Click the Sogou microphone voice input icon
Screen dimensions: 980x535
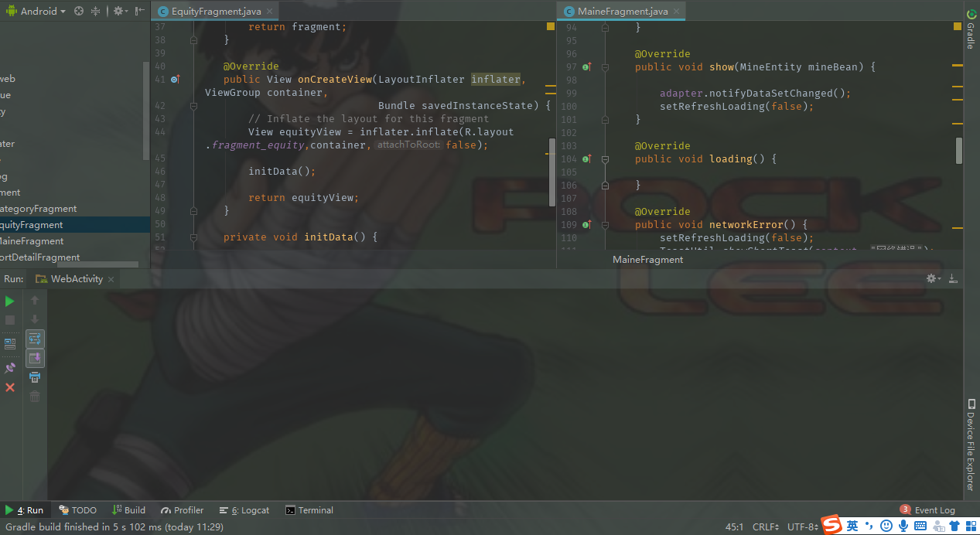pyautogui.click(x=902, y=526)
